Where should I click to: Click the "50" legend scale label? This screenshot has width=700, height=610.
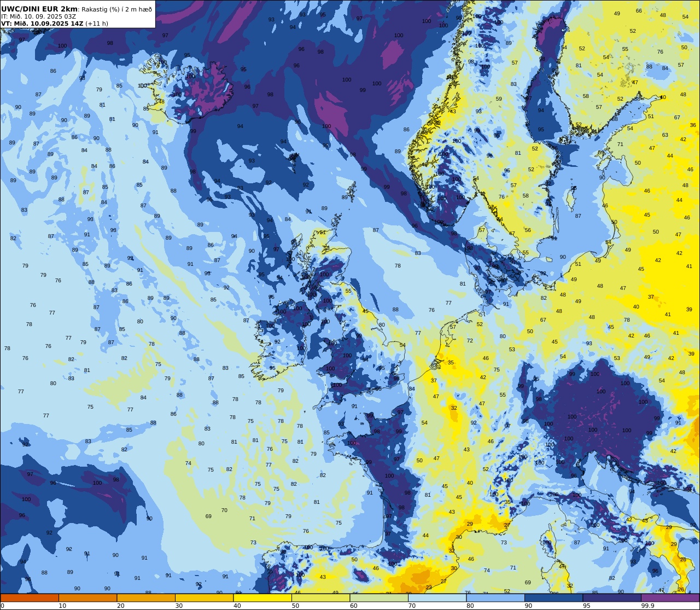295,606
